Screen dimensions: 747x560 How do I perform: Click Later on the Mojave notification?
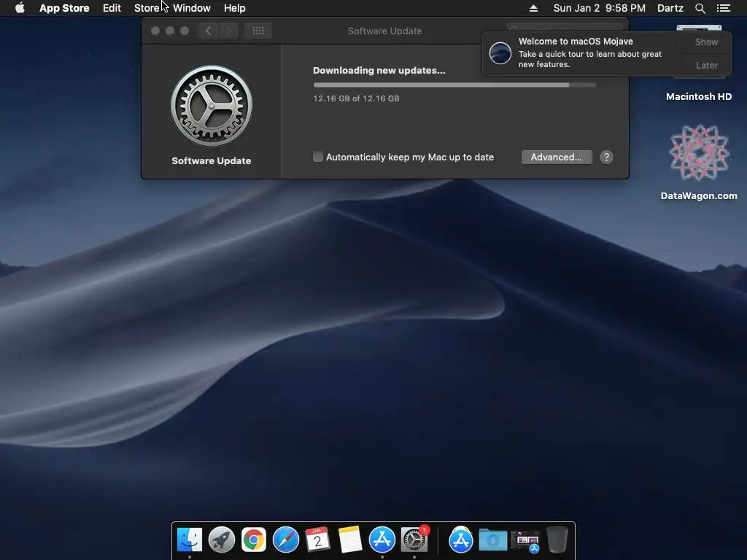tap(706, 65)
